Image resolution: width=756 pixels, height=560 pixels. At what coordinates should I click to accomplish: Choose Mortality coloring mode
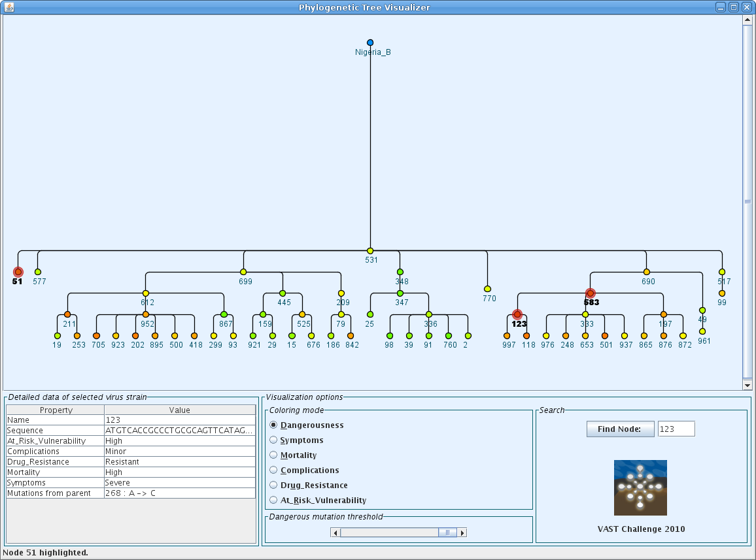[294, 455]
